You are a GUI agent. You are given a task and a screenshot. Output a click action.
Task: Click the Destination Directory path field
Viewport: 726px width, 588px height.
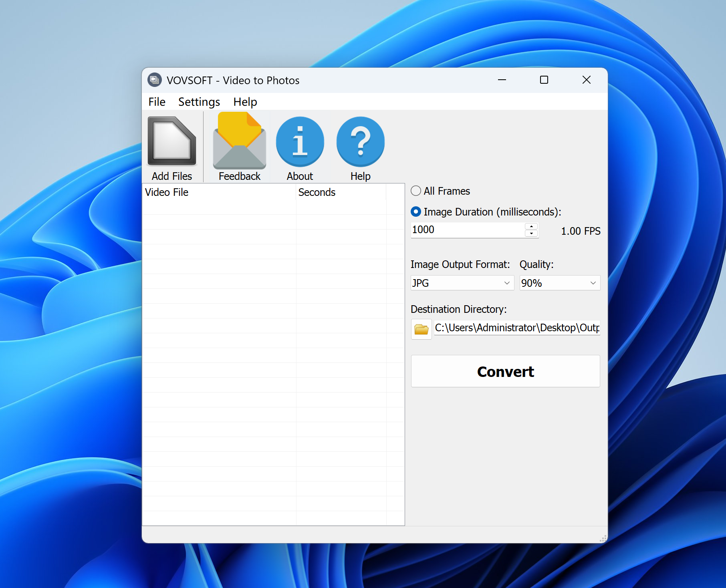point(517,328)
